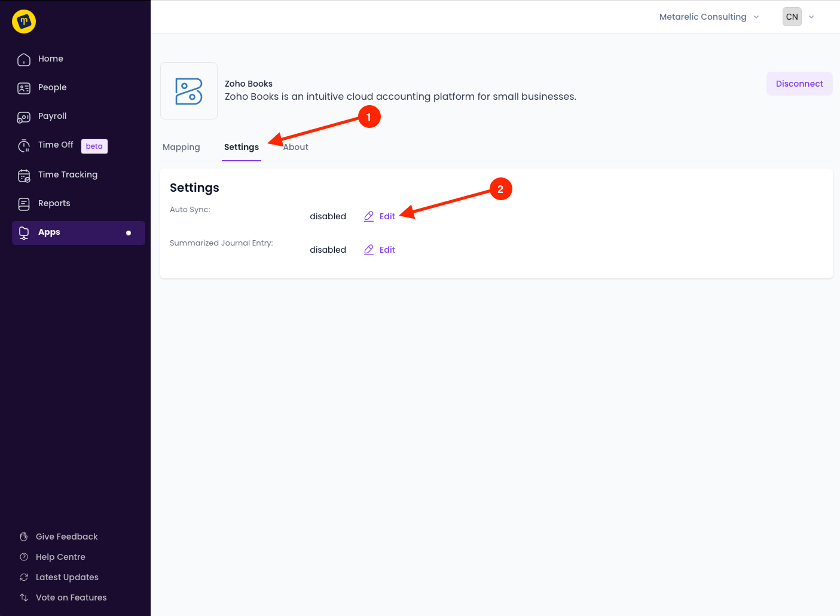Image resolution: width=840 pixels, height=616 pixels.
Task: Click the yellow Metarelic logo icon
Action: 24,22
